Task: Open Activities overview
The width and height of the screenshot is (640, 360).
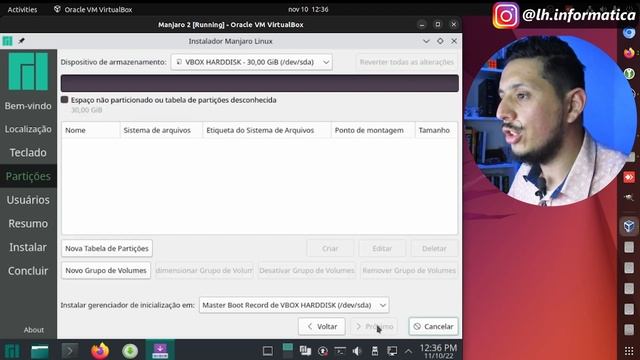Action: click(22, 9)
